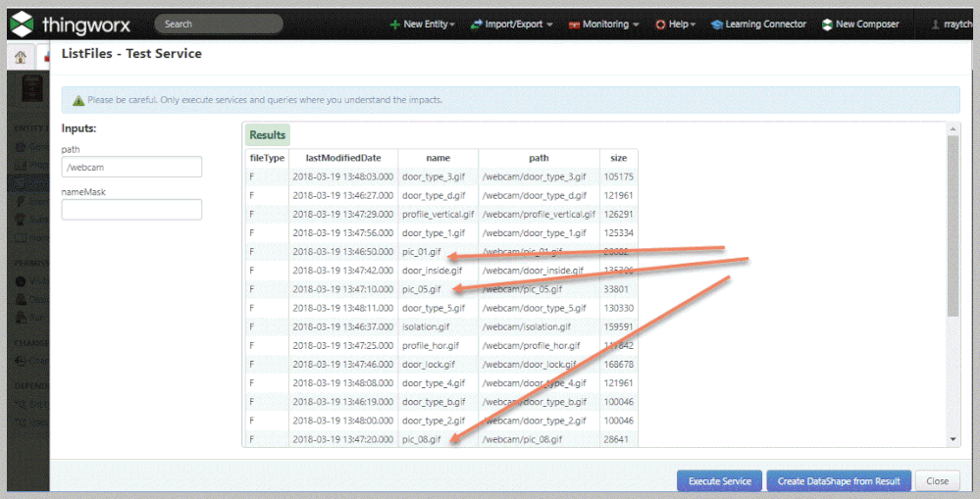Open the home tab icon

point(21,58)
